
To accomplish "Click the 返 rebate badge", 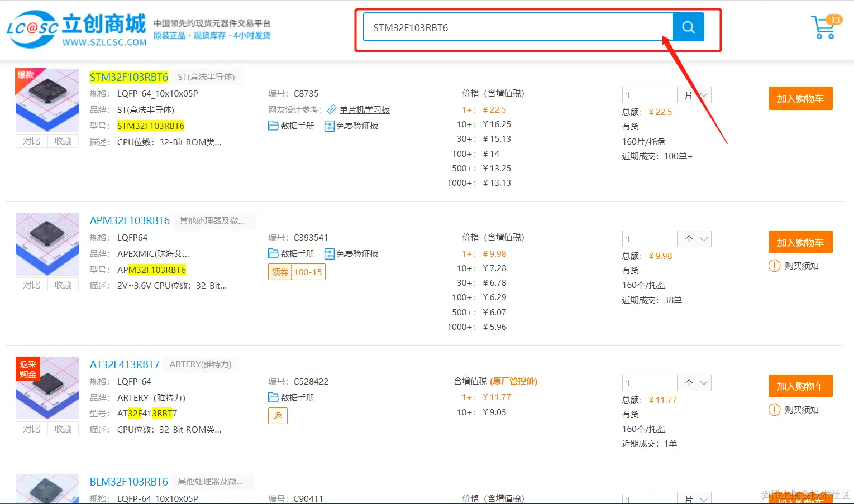I will (278, 416).
